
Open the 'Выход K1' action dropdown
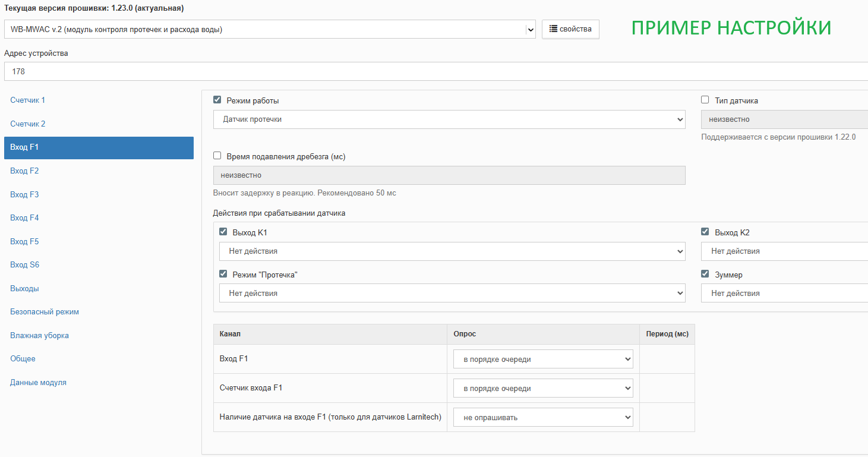tap(452, 251)
